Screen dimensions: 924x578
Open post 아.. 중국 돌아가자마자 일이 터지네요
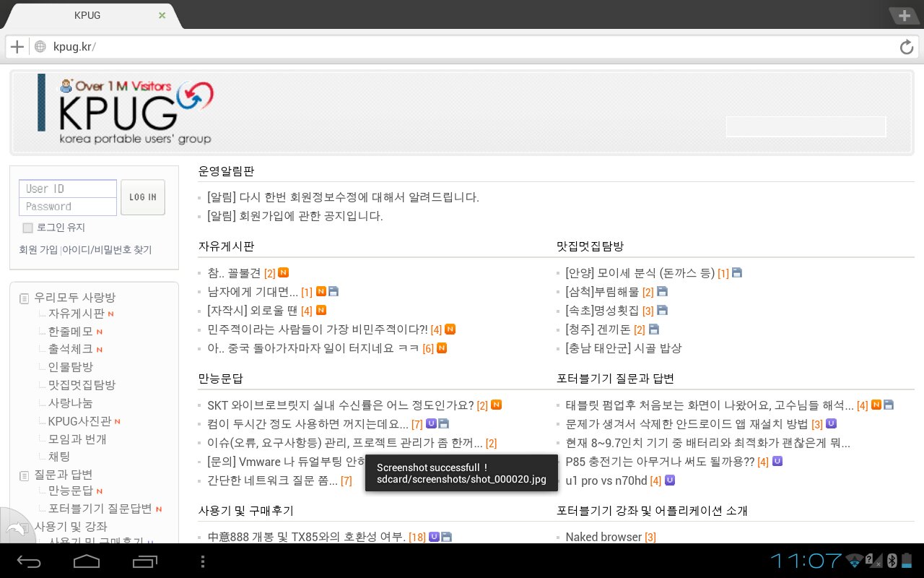coord(313,348)
